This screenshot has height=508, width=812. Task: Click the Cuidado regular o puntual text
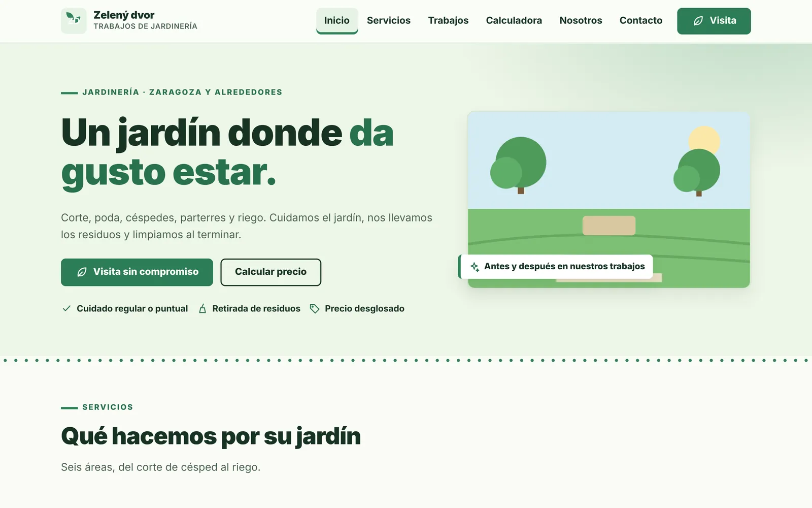132,308
